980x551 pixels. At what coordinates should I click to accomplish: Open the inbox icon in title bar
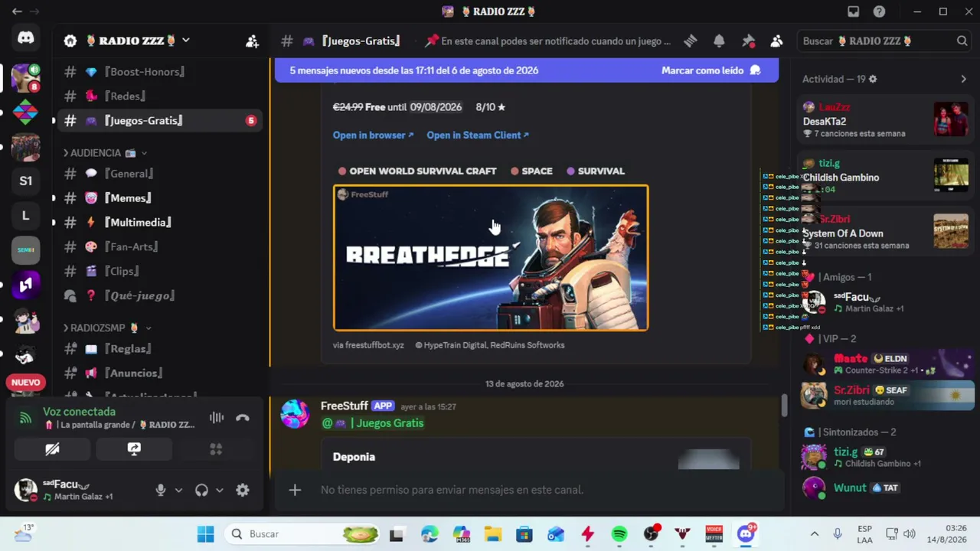[x=854, y=11]
